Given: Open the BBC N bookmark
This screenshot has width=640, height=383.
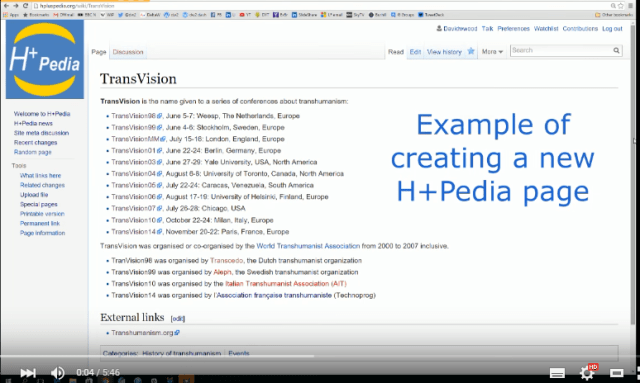Looking at the screenshot, I should coord(87,15).
